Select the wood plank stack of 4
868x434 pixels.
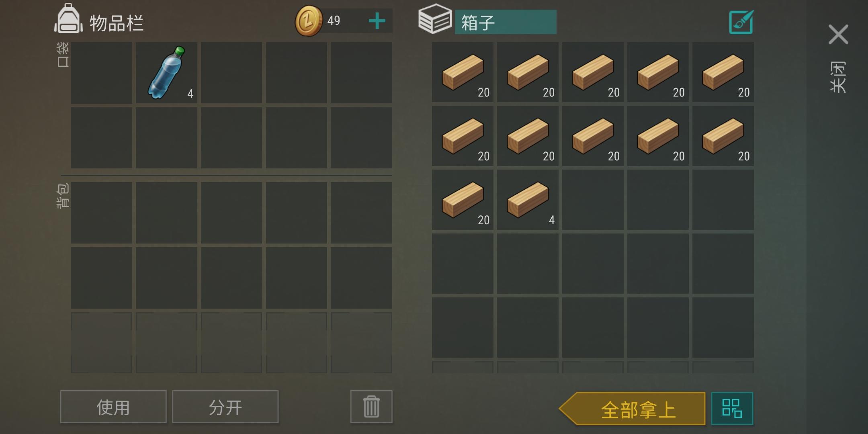(x=528, y=200)
